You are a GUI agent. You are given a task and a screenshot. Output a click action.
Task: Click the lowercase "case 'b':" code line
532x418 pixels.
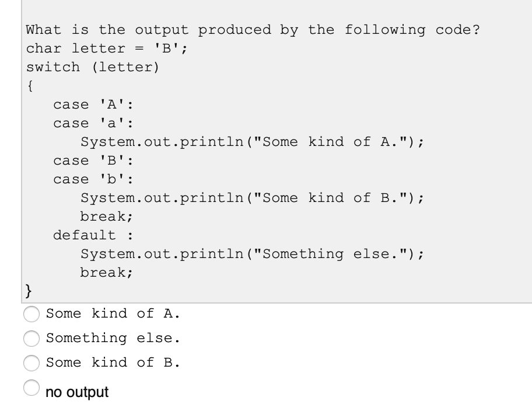point(93,179)
